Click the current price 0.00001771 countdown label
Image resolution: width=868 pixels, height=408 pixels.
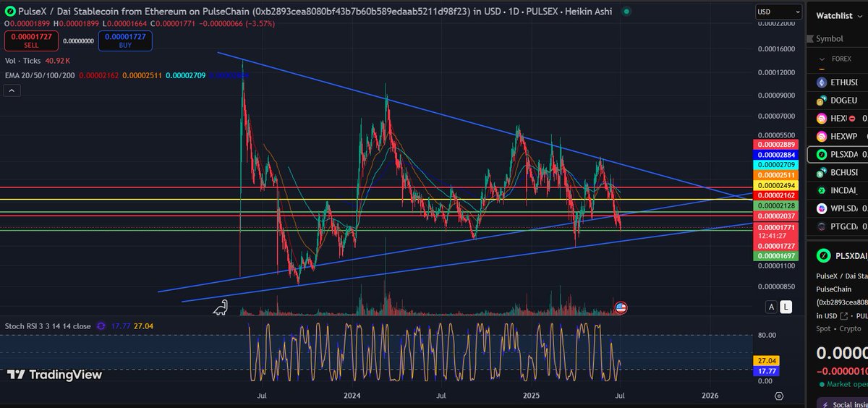tap(775, 231)
